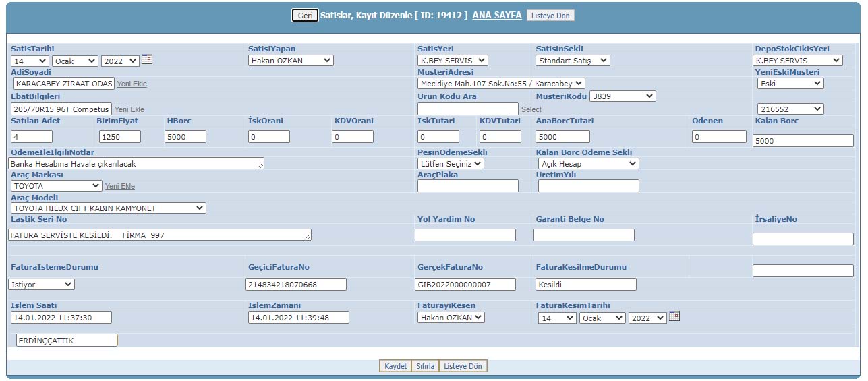
Task: Click the OdemeIleIlgiliNotlar text area
Action: 136,164
